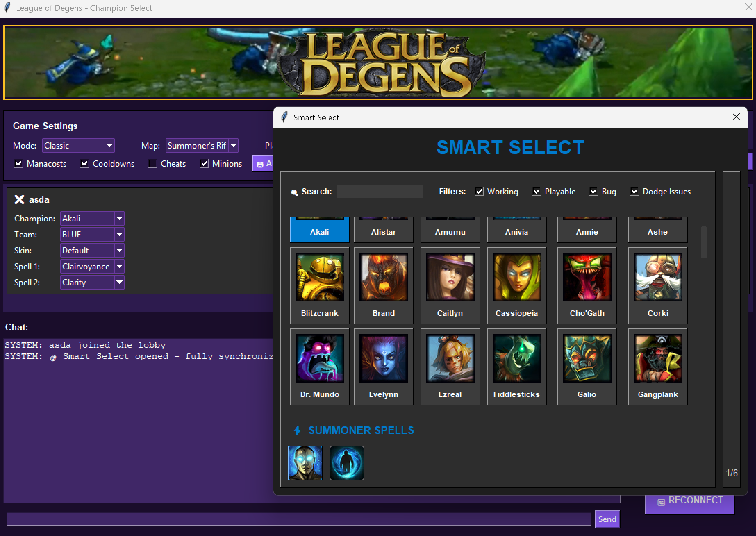Disable the Minions checkbox
756x536 pixels.
tap(204, 164)
